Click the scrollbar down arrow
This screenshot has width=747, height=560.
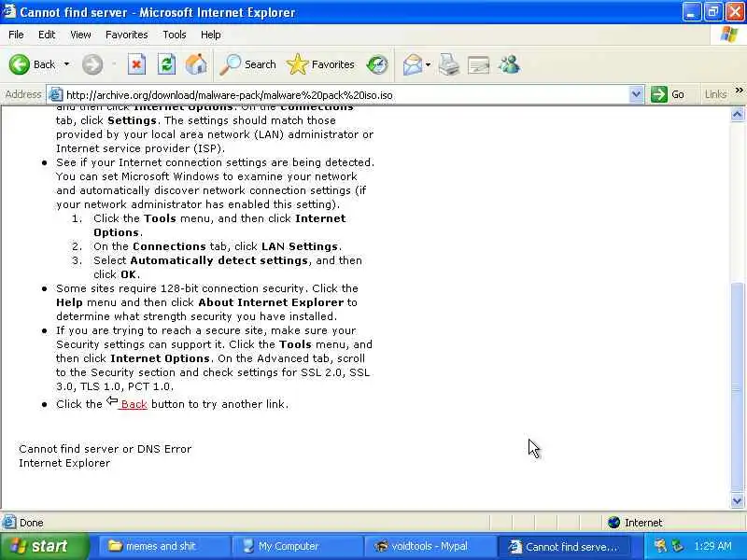pos(738,500)
